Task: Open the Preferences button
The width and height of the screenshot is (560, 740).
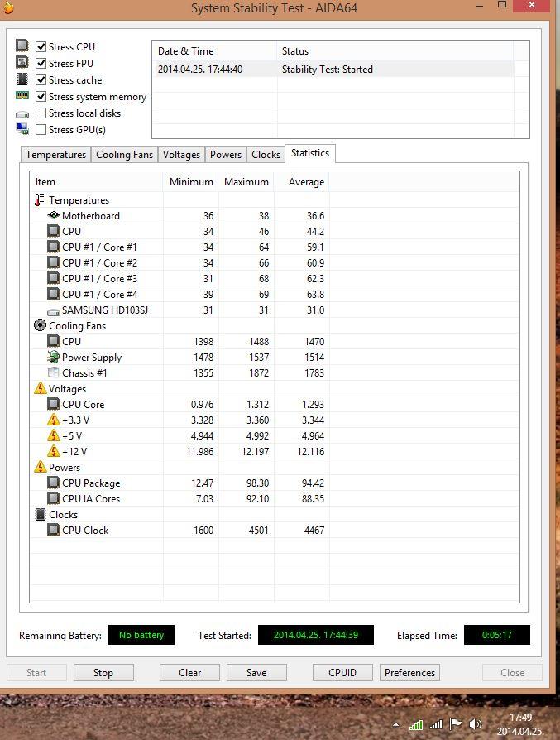Action: 409,672
